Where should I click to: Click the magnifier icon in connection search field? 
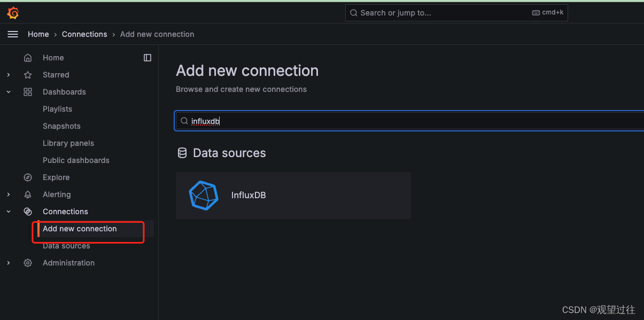coord(184,121)
